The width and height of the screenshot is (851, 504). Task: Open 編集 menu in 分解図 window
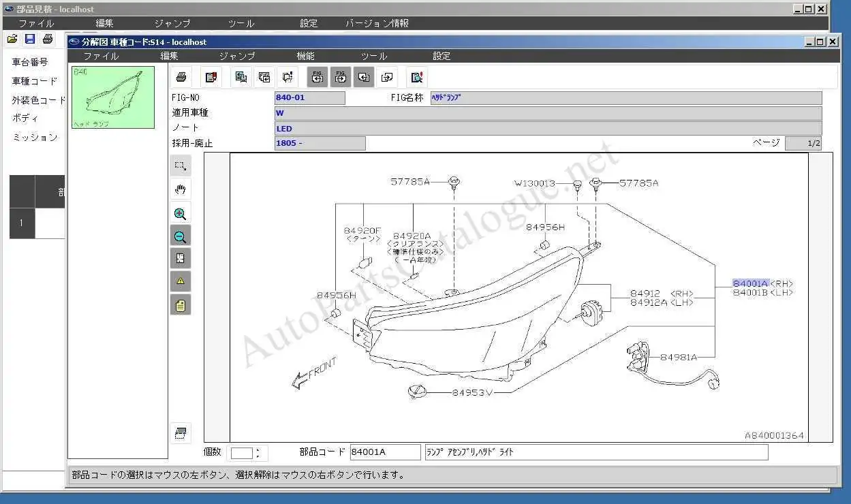(x=170, y=56)
